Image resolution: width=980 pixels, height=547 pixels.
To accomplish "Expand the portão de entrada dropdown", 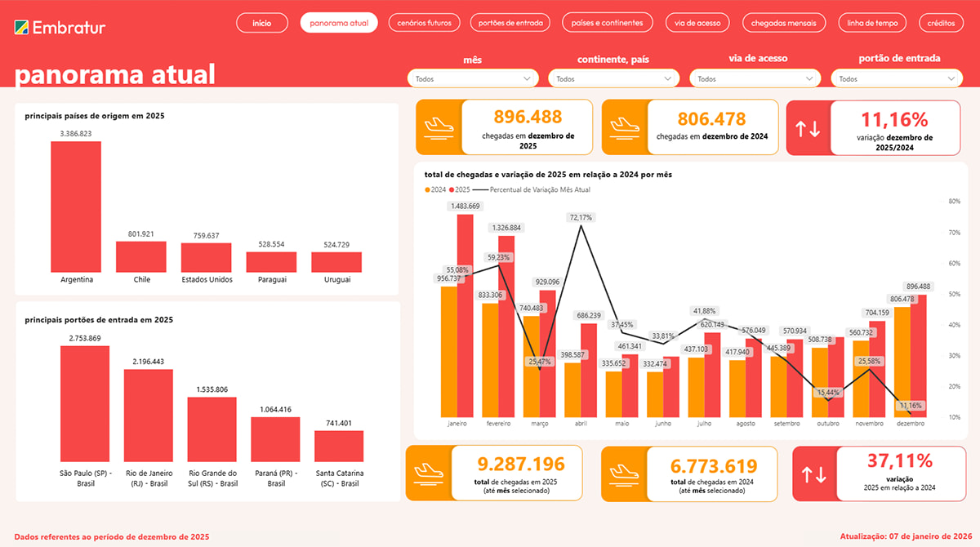I will pyautogui.click(x=897, y=79).
